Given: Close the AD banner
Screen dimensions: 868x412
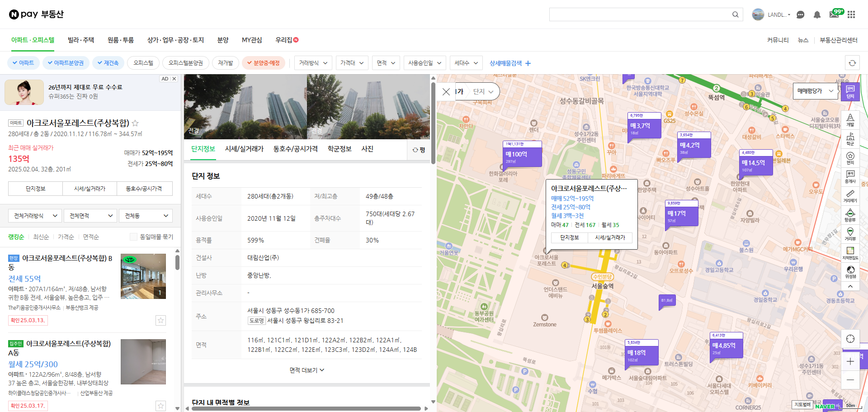Looking at the screenshot, I should [174, 79].
